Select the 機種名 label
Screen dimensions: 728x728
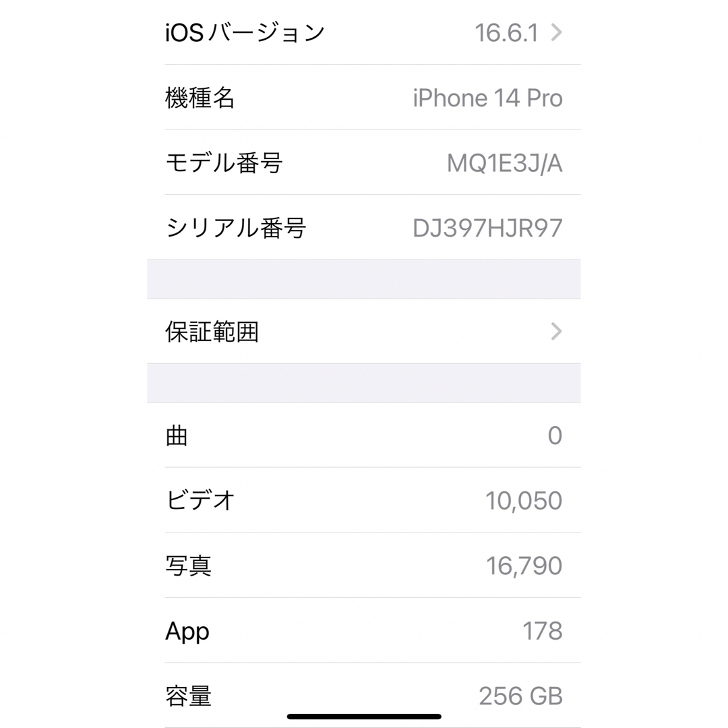pos(200,98)
